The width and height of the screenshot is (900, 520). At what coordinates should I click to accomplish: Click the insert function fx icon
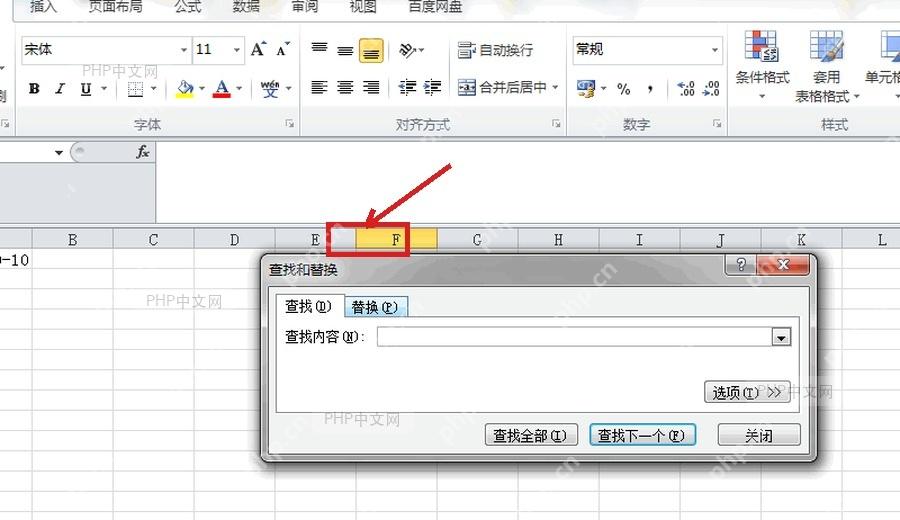coord(142,152)
